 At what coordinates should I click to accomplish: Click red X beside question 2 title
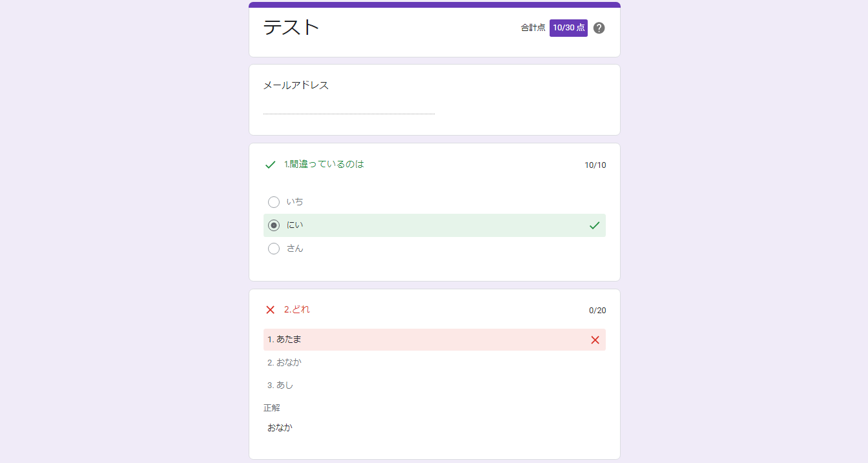(x=271, y=310)
